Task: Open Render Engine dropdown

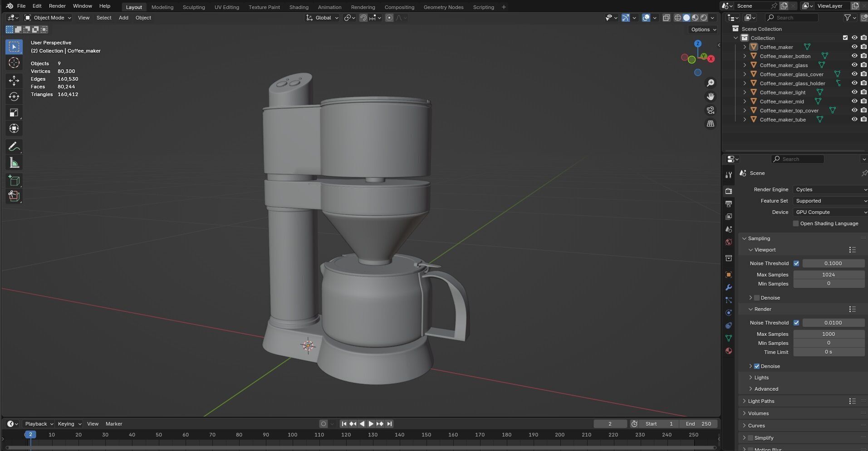Action: (830, 189)
